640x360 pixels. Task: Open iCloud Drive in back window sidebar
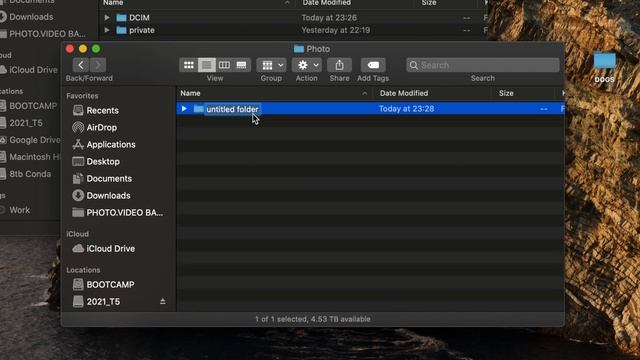[33, 70]
